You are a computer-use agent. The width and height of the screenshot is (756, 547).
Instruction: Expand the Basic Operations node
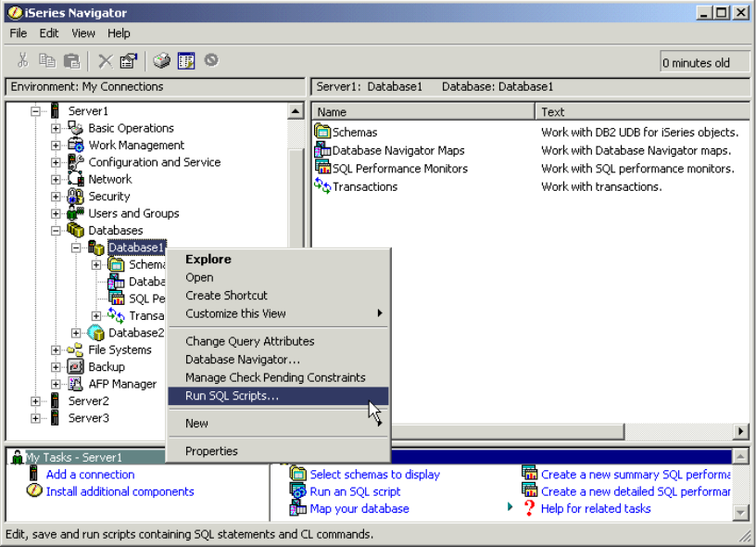56,128
